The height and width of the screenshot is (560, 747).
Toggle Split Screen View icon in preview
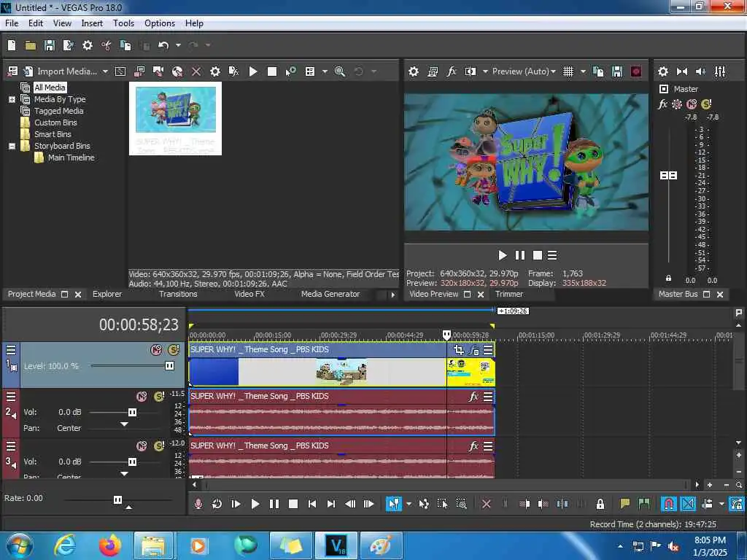471,71
